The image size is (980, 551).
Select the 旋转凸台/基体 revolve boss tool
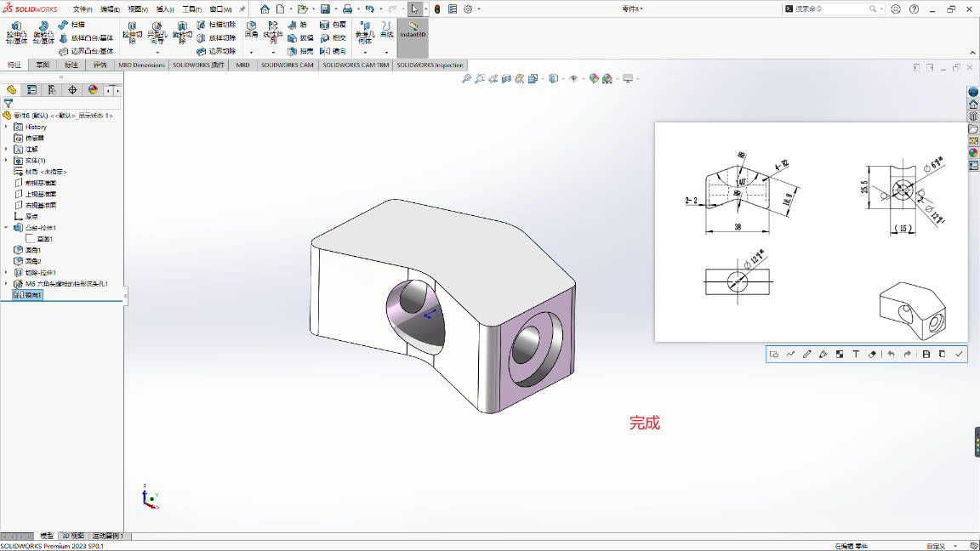(x=43, y=32)
